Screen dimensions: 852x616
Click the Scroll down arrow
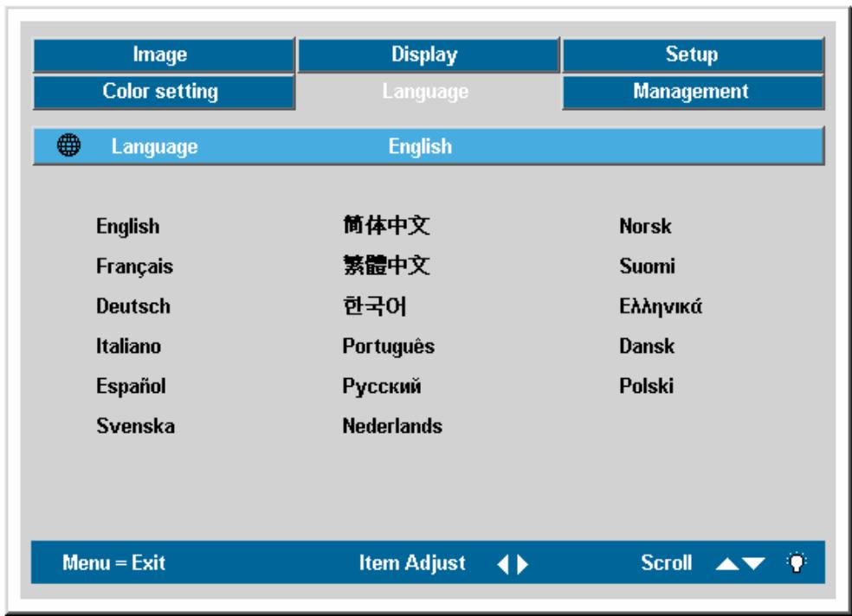click(753, 564)
